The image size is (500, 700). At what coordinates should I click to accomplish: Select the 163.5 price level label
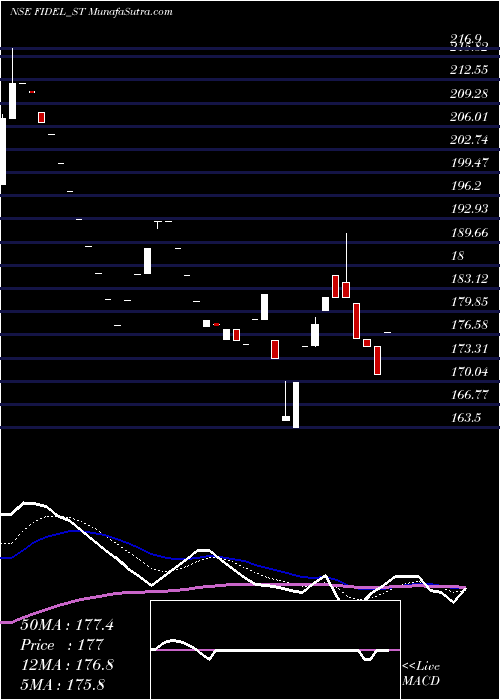[466, 418]
